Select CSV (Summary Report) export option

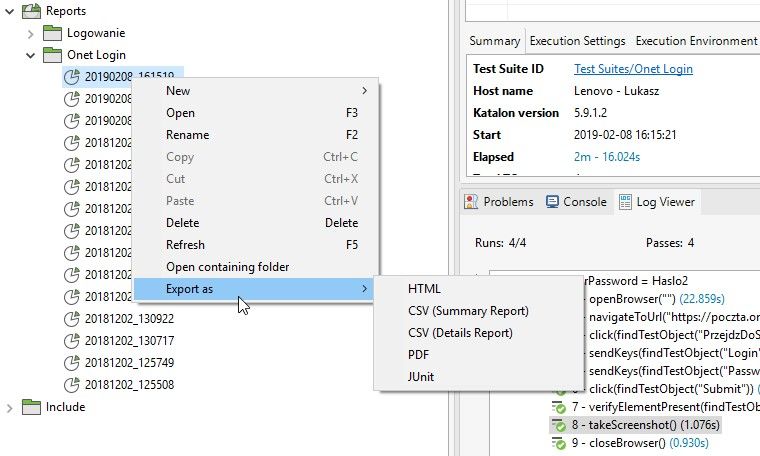[x=468, y=311]
